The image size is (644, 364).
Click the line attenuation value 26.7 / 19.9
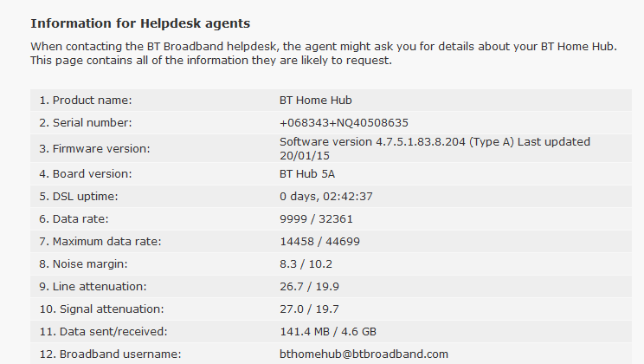pos(309,287)
